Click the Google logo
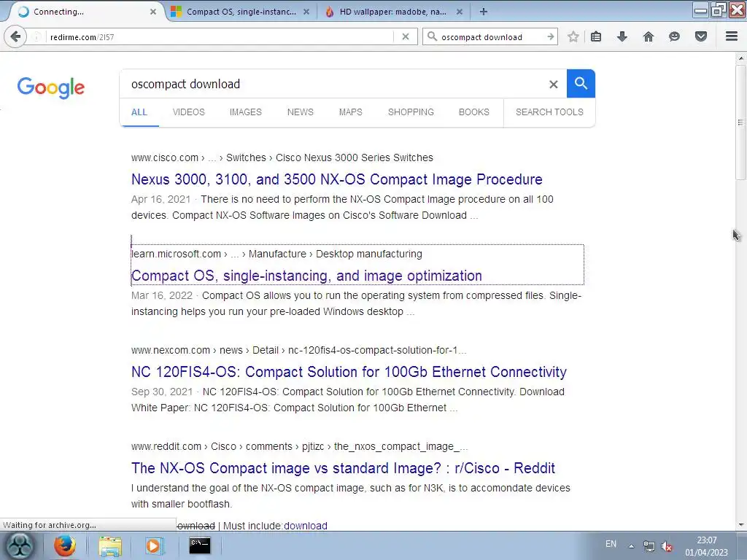The image size is (747, 560). (x=51, y=87)
